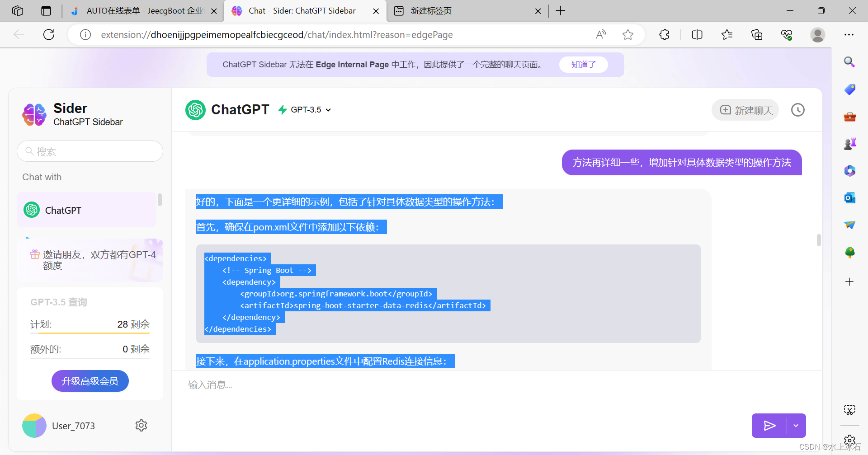Viewport: 868px width, 455px height.
Task: Open paper plane Drop sidebar icon
Action: coord(849,225)
